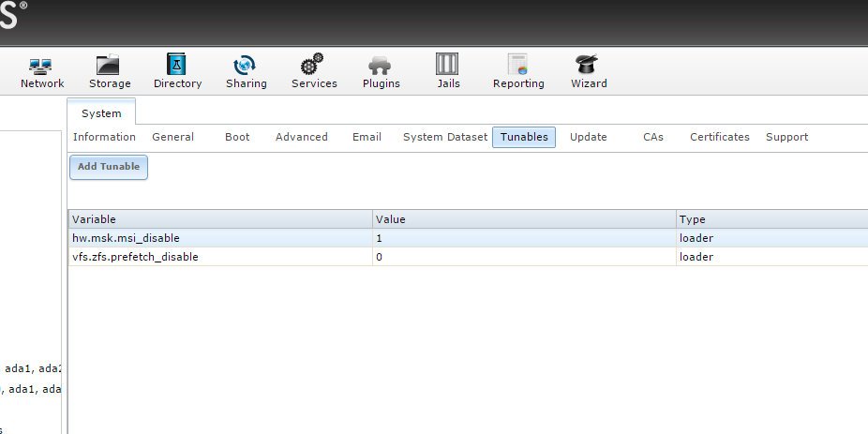The height and width of the screenshot is (434, 868).
Task: Select the vfs.zfs.prefetch_disable row
Action: pyautogui.click(x=469, y=257)
